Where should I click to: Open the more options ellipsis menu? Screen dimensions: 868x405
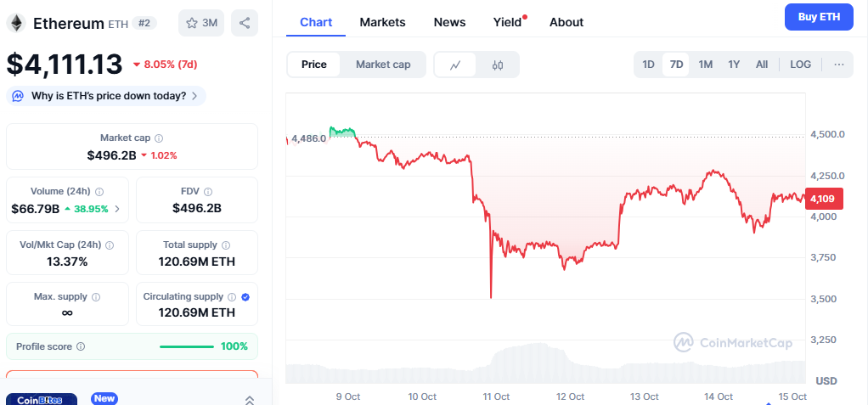(838, 65)
